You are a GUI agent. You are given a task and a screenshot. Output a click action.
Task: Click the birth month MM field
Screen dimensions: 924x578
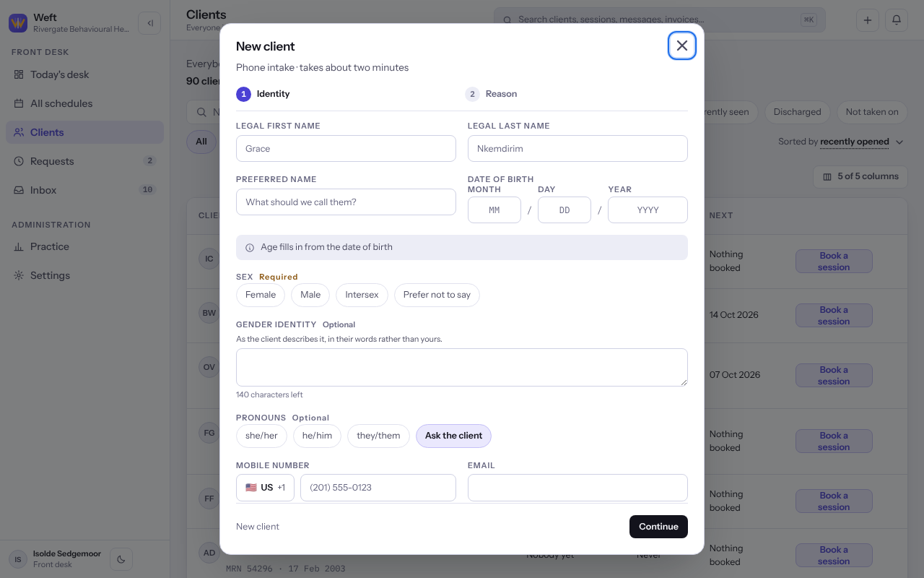coord(494,210)
